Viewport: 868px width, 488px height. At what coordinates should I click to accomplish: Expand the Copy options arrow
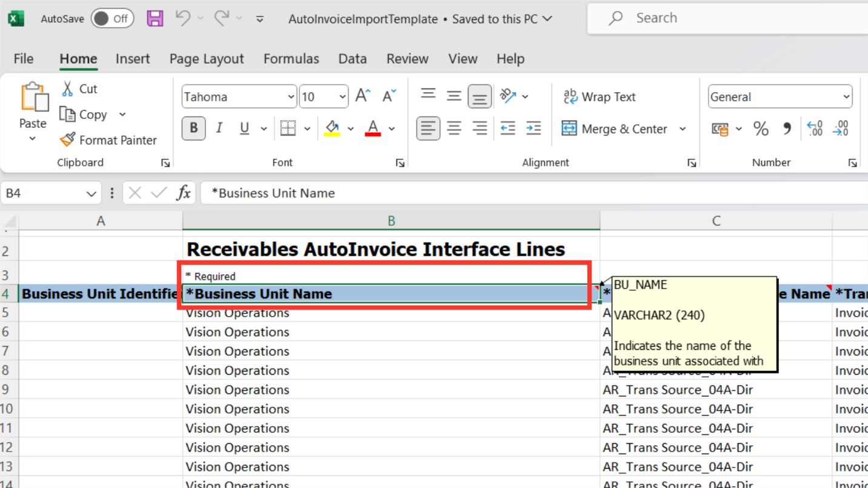tap(122, 115)
